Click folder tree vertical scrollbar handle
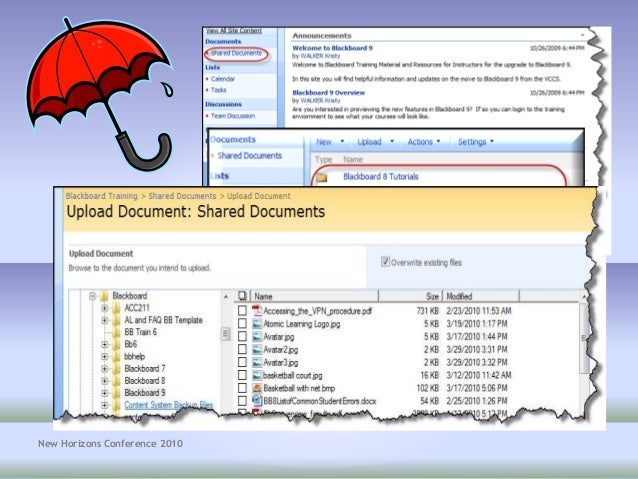 pos(225,334)
